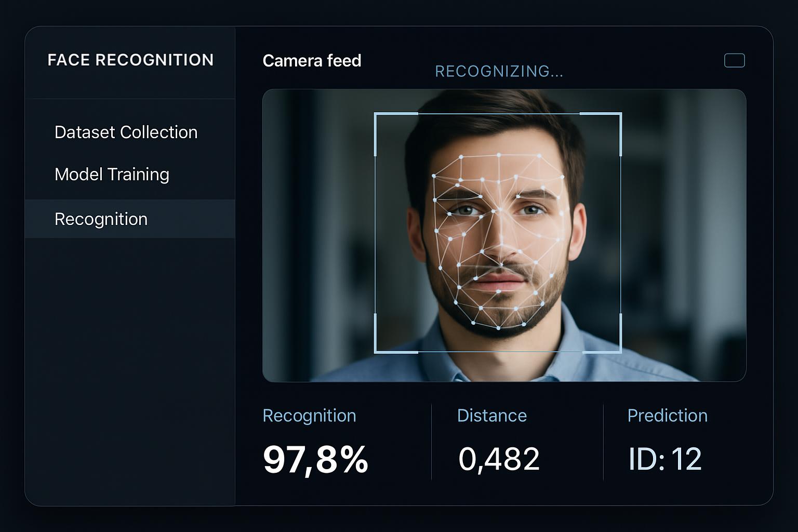Click the lowest chin landmark of the face mesh
This screenshot has height=532, width=798.
[x=499, y=328]
